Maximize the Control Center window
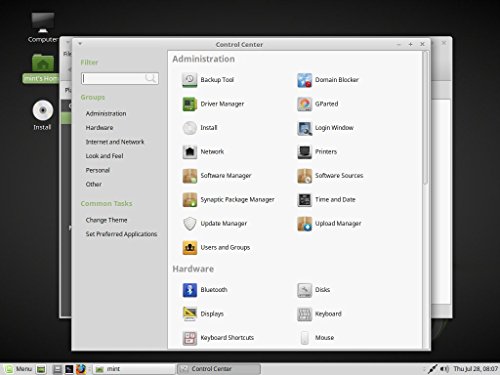The height and width of the screenshot is (375, 500). pos(411,44)
